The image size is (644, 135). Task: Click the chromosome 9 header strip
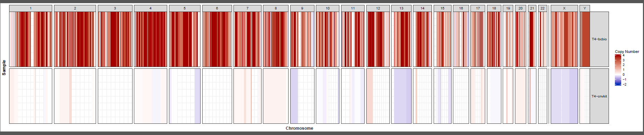click(302, 8)
